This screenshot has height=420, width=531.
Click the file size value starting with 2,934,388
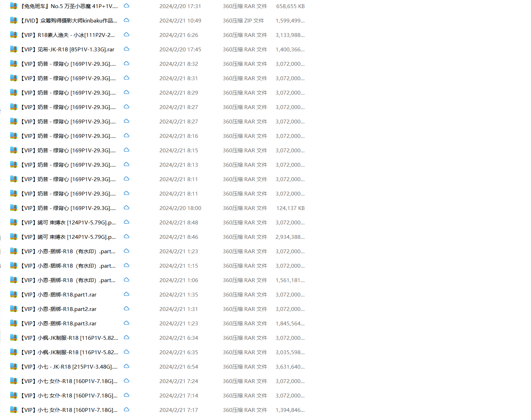pyautogui.click(x=290, y=237)
